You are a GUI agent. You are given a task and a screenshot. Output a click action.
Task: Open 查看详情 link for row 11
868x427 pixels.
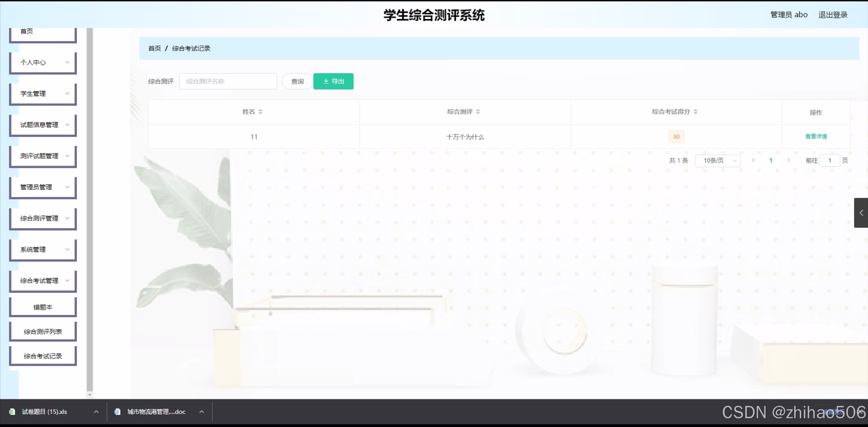816,136
